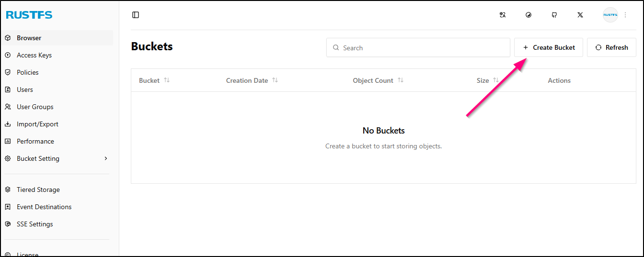Sort buckets by Size column arrows

[496, 80]
